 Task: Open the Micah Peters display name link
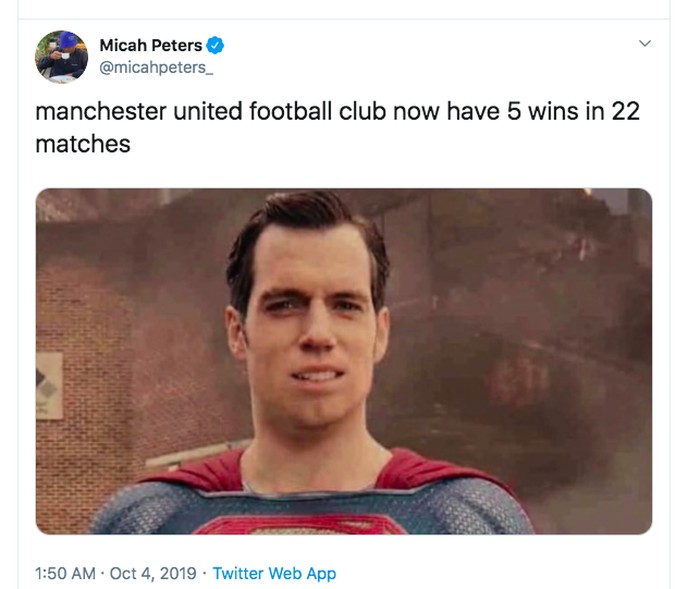(150, 46)
